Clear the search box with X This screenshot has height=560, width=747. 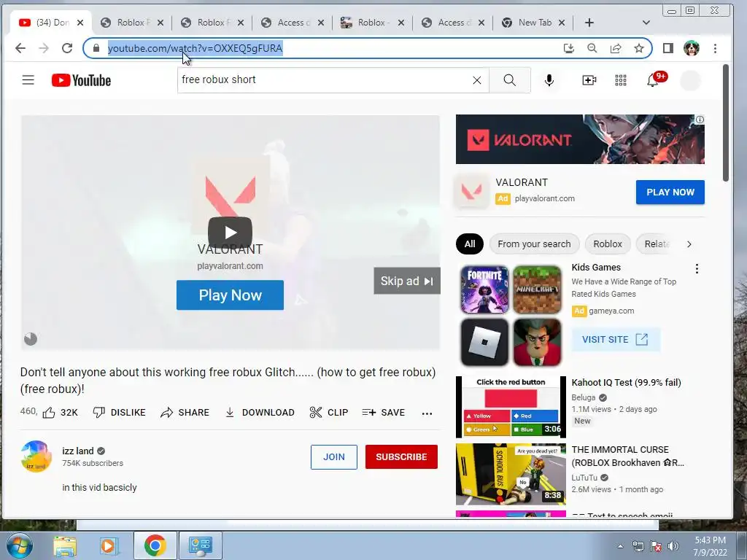[477, 80]
